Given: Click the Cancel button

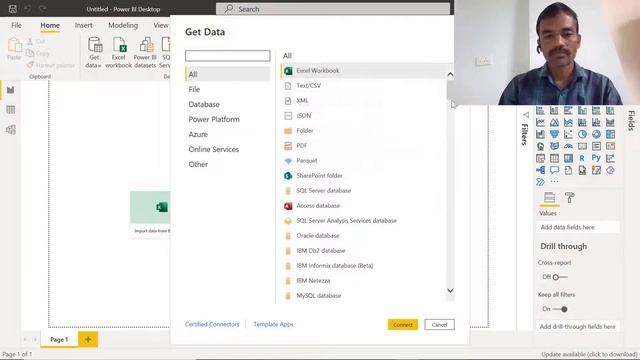Looking at the screenshot, I should (440, 324).
